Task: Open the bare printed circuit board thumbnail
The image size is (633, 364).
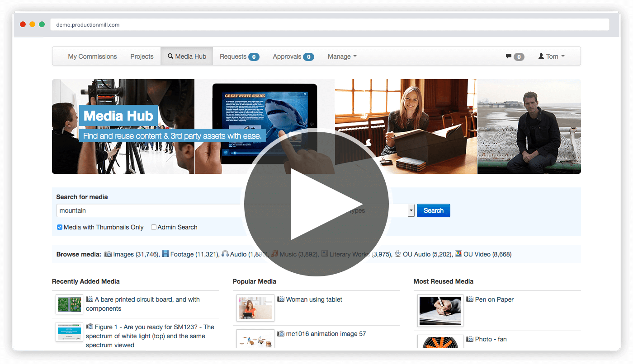Action: click(x=69, y=304)
